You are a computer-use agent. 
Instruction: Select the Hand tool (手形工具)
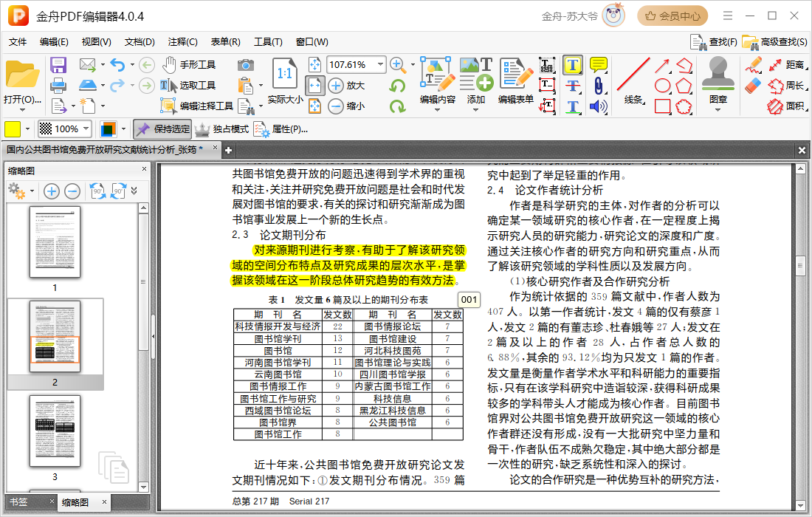point(190,65)
